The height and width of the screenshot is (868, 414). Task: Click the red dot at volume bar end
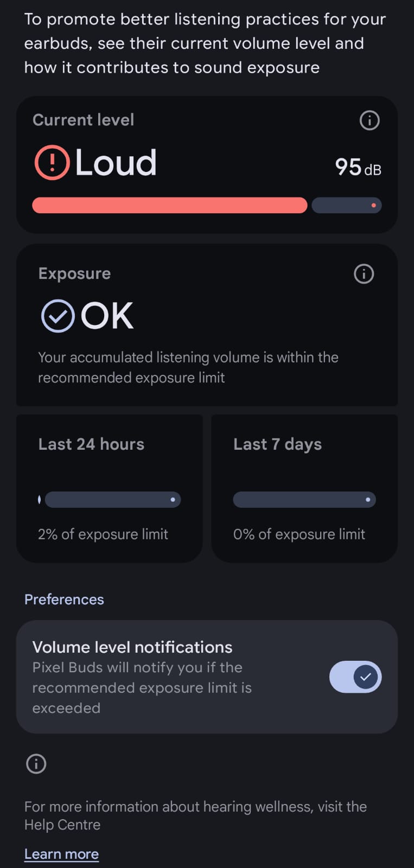(x=373, y=206)
